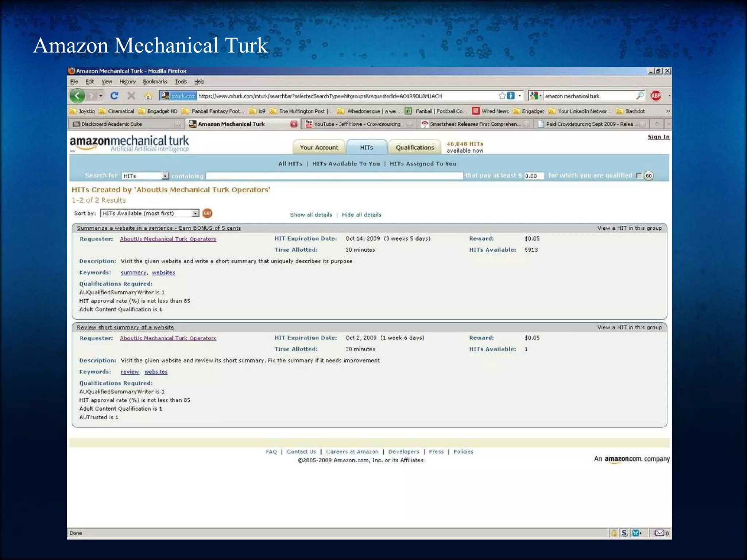Open 'Review short summary of a website' HIT
Image resolution: width=747 pixels, height=560 pixels.
click(x=125, y=327)
